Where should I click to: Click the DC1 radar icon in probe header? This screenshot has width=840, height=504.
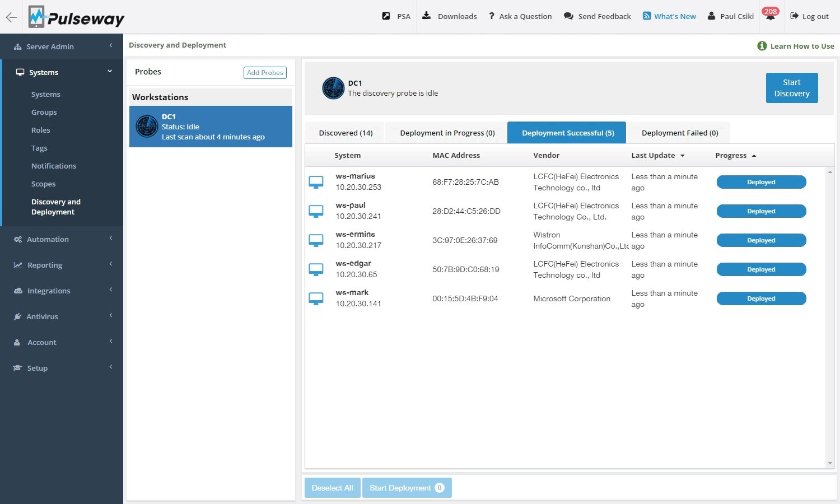pyautogui.click(x=333, y=88)
